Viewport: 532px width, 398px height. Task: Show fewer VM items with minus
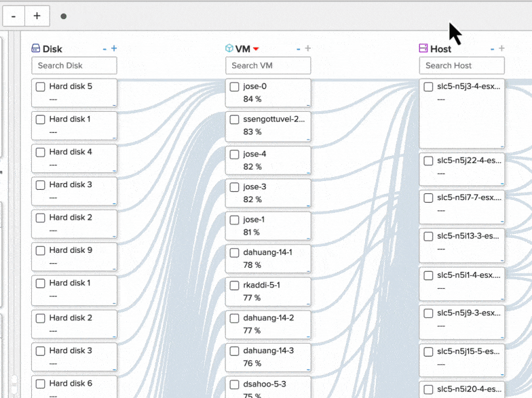[x=299, y=49]
